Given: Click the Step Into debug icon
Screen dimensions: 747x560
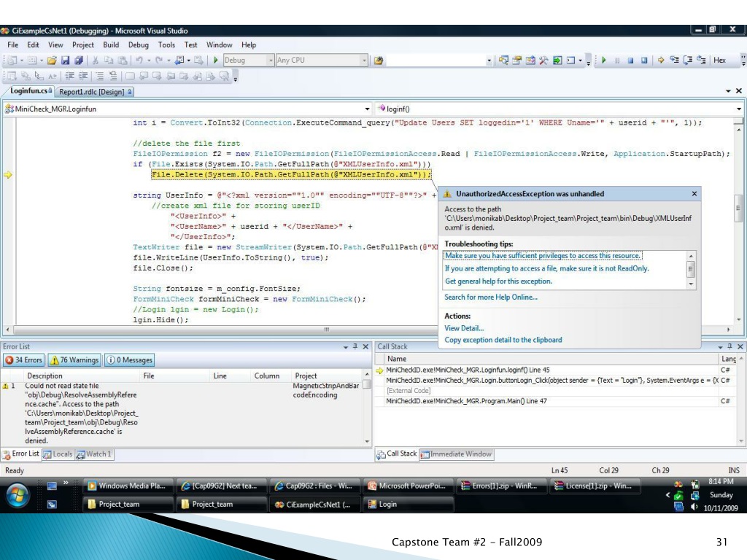Looking at the screenshot, I should tap(674, 61).
